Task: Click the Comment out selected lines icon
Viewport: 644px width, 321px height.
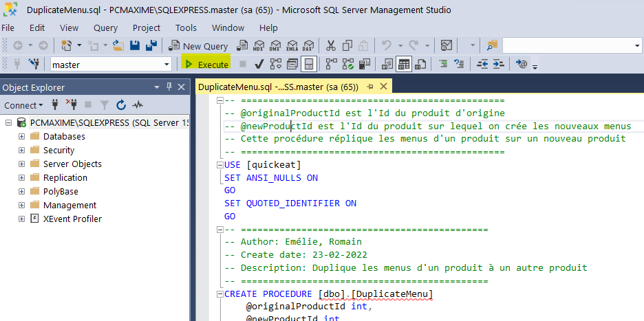Action: pyautogui.click(x=444, y=64)
